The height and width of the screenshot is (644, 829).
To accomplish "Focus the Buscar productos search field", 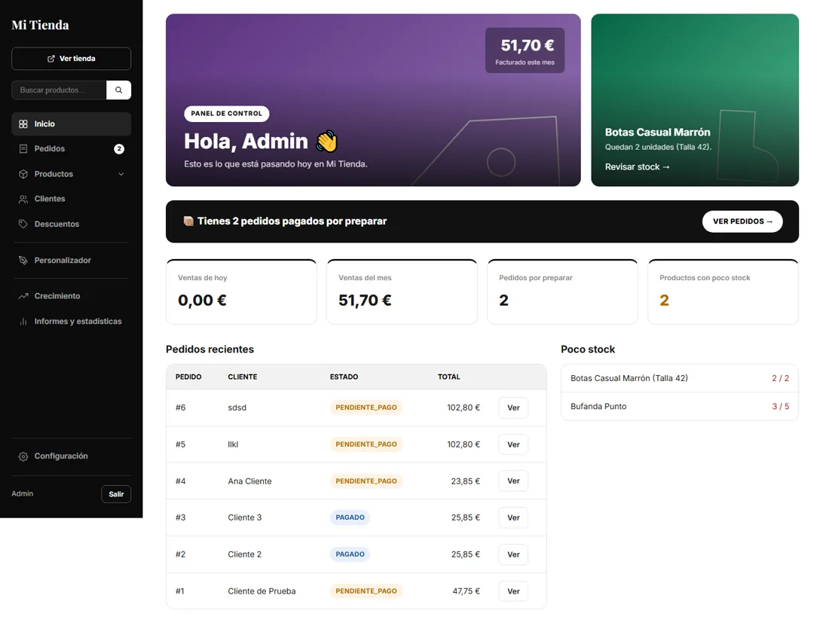I will pos(60,90).
